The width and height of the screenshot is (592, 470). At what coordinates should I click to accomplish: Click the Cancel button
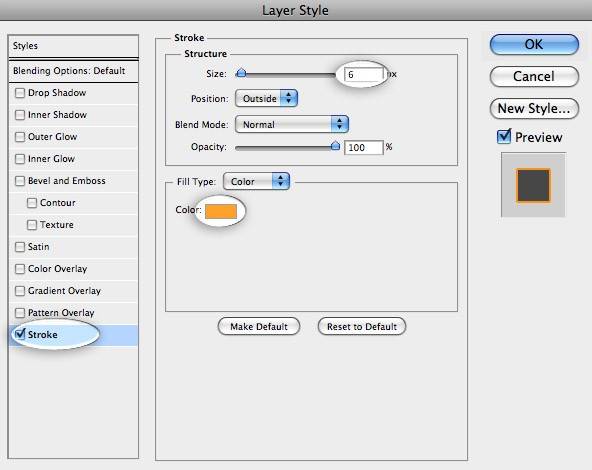coord(534,77)
